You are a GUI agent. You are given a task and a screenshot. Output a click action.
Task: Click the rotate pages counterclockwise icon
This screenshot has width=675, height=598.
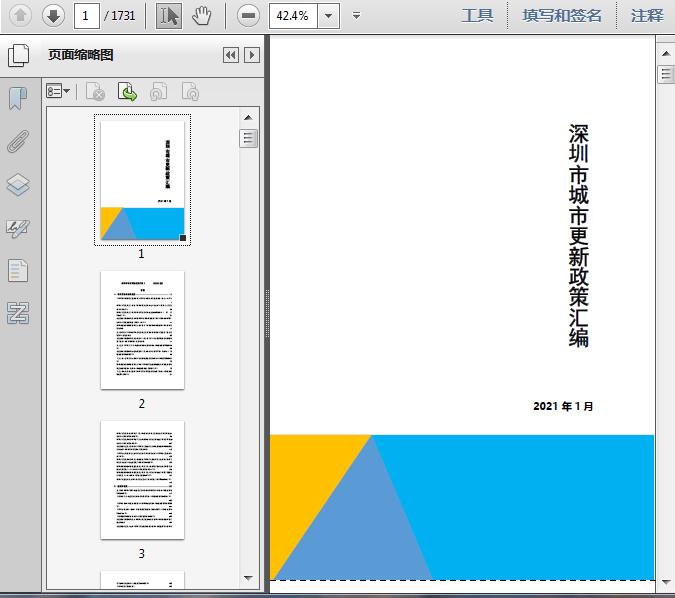coord(158,92)
